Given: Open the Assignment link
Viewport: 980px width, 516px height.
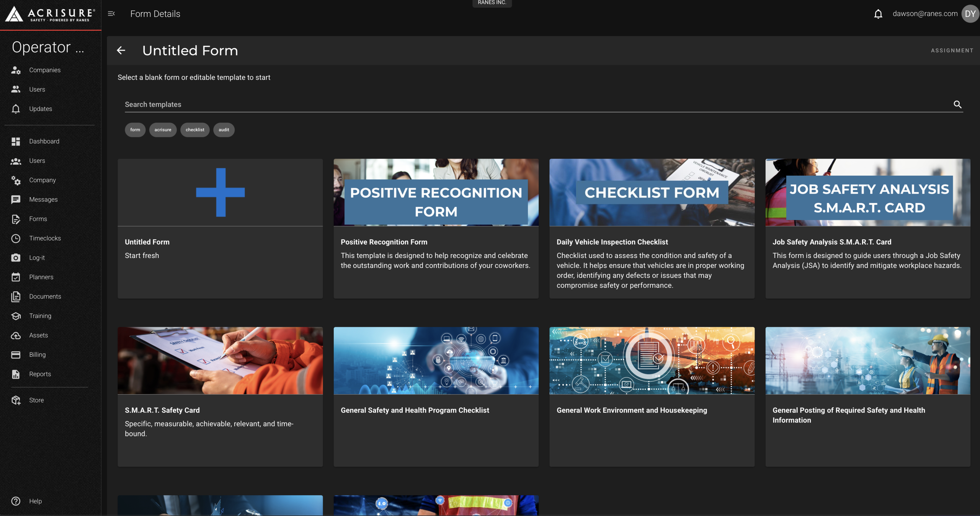Looking at the screenshot, I should 952,51.
